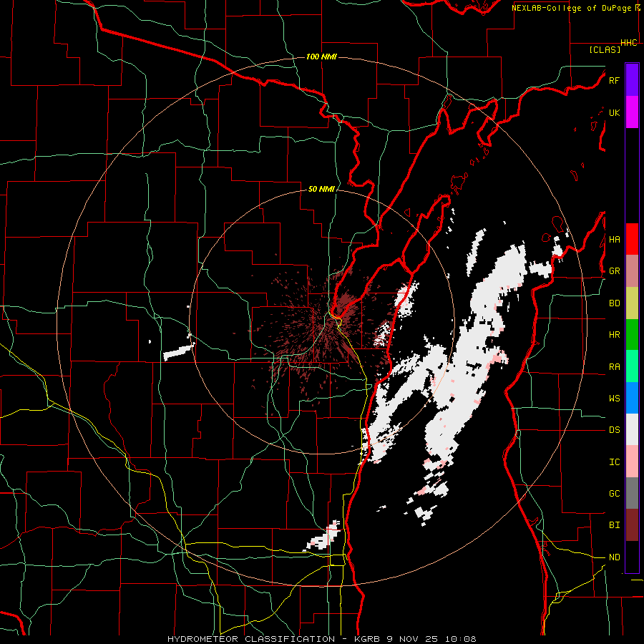Click the 50 NMI range ring label
This screenshot has width=644, height=644.
pos(321,190)
